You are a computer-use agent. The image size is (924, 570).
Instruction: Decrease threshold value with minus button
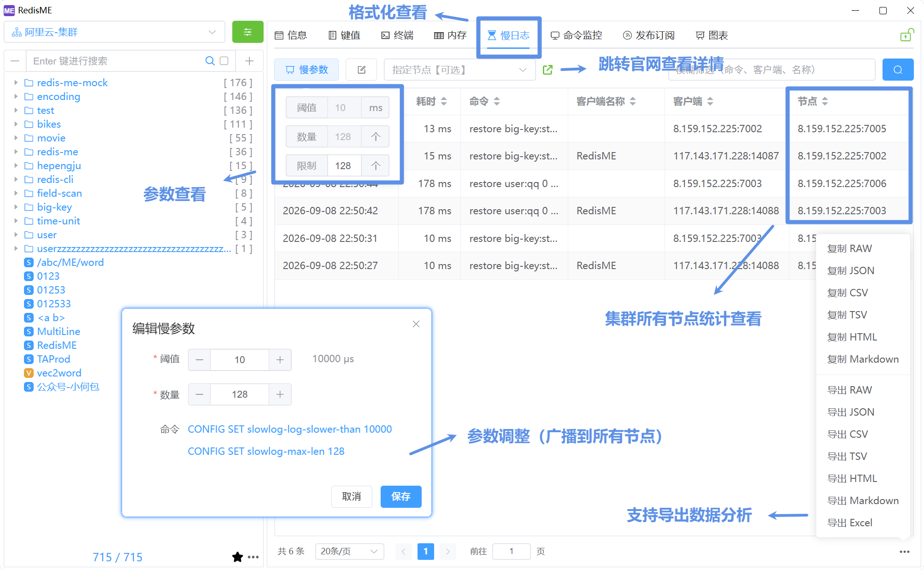click(200, 360)
